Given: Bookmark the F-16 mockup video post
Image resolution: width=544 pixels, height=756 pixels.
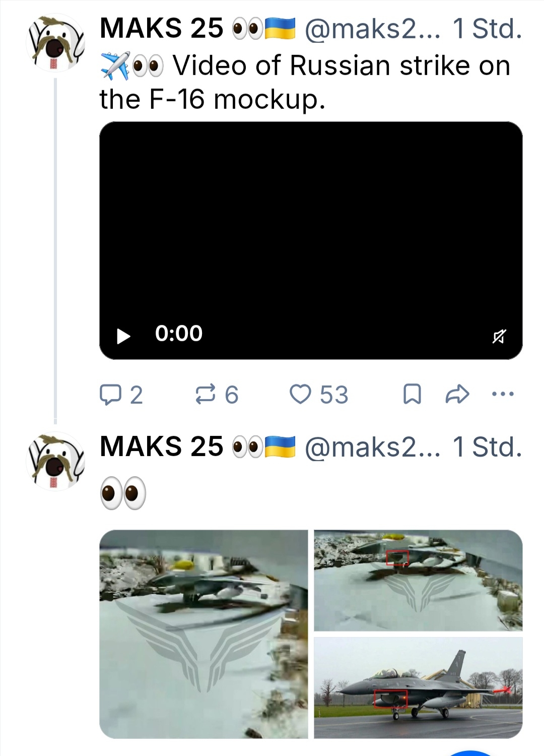Looking at the screenshot, I should point(412,394).
